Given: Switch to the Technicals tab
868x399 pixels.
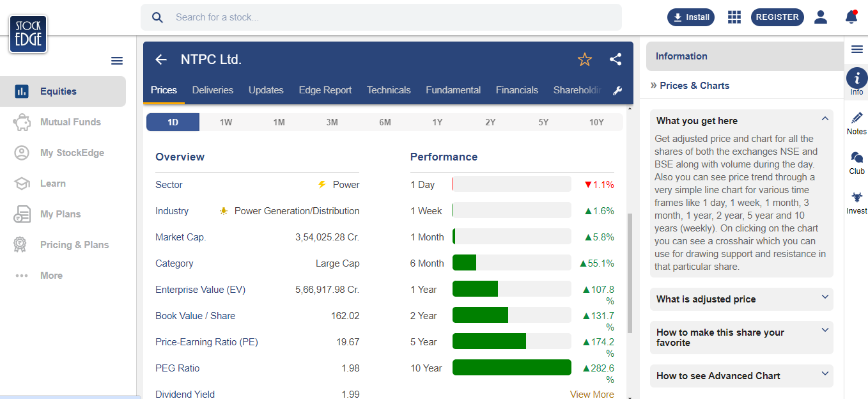Looking at the screenshot, I should [389, 90].
